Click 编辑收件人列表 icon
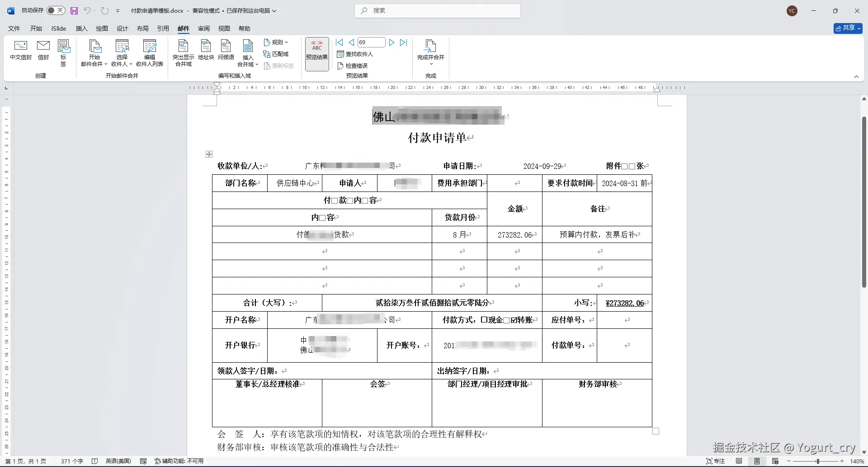The height and width of the screenshot is (467, 868). (150, 53)
